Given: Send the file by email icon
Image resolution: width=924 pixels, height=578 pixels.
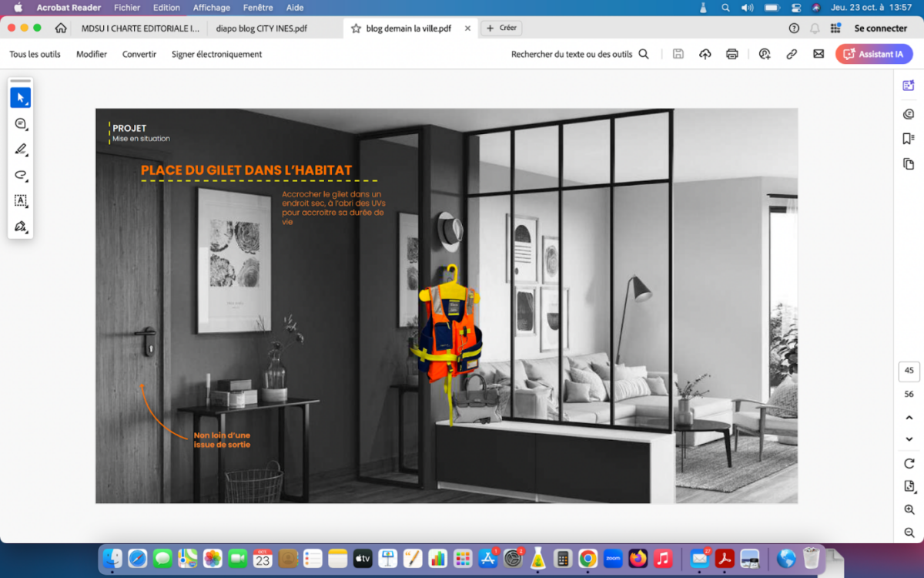Looking at the screenshot, I should (x=819, y=54).
